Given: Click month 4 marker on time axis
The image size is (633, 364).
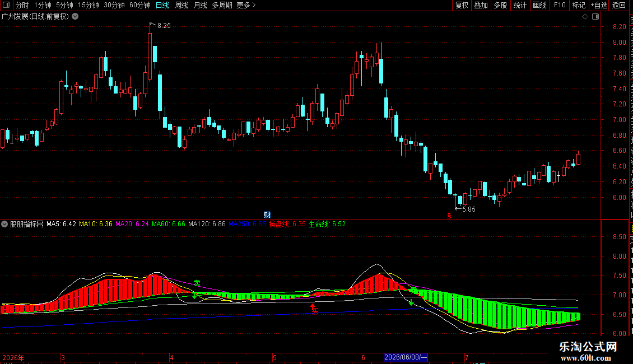Looking at the screenshot, I should (171, 358).
